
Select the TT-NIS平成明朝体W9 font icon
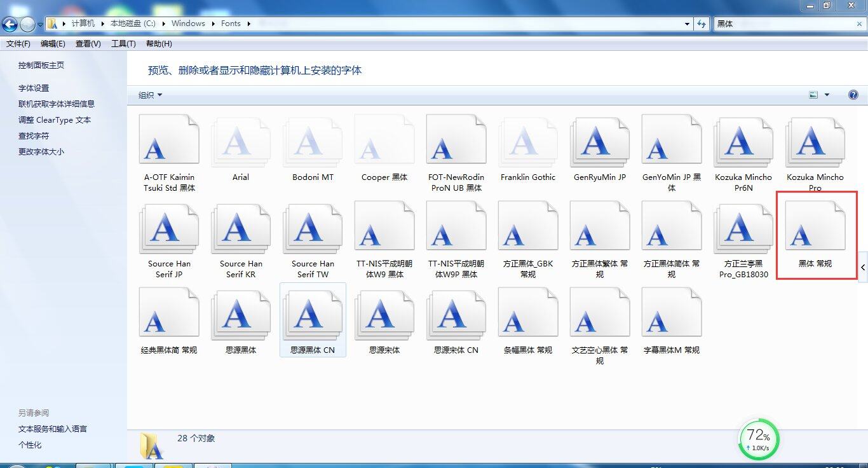pos(384,227)
